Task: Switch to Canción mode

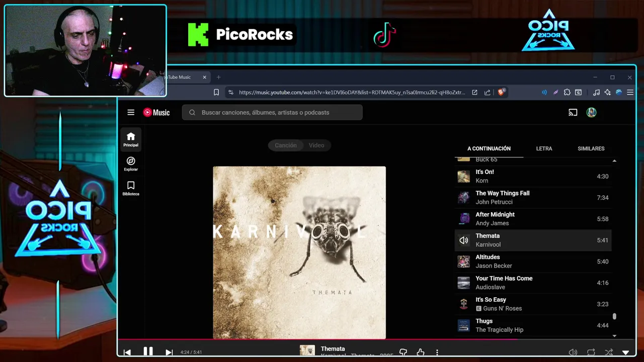Action: coord(285,145)
